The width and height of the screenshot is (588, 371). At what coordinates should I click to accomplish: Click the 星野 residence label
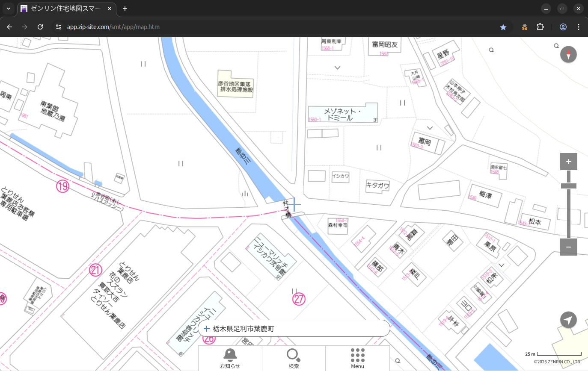pos(442,54)
